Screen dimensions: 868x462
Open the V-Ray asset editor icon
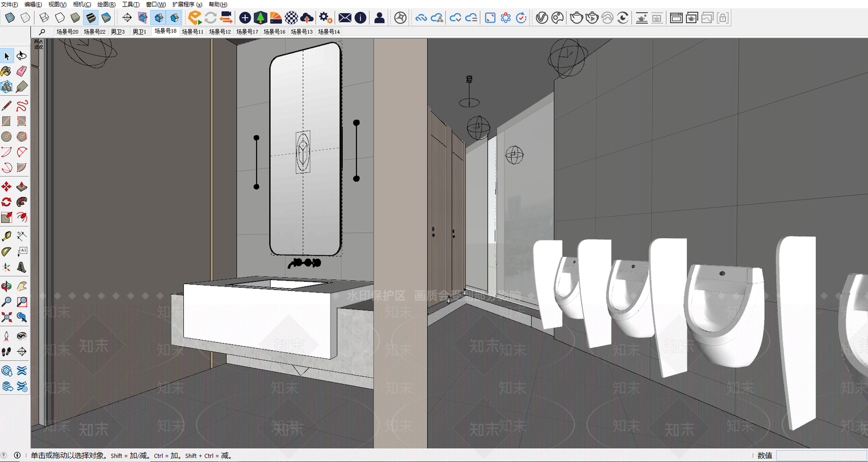click(x=541, y=18)
